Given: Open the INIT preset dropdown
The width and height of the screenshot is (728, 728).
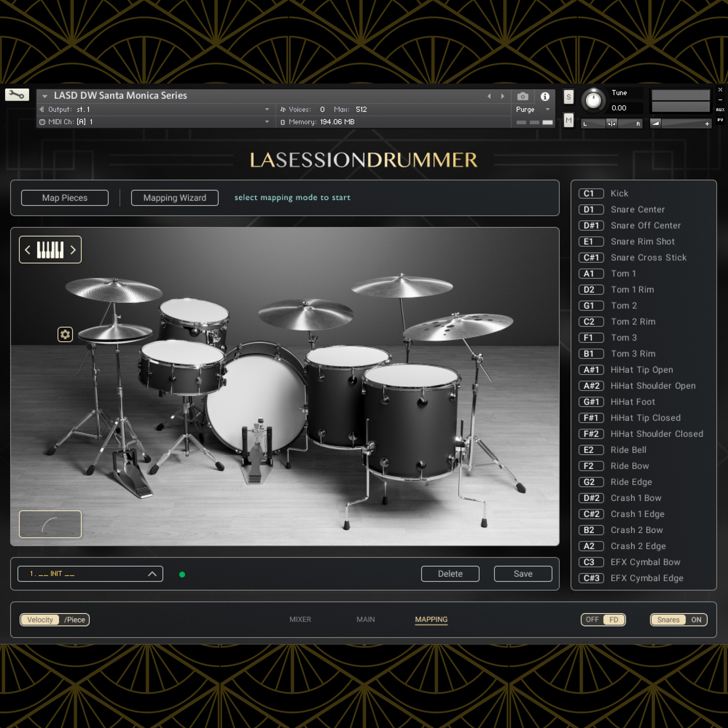Looking at the screenshot, I should (90, 574).
